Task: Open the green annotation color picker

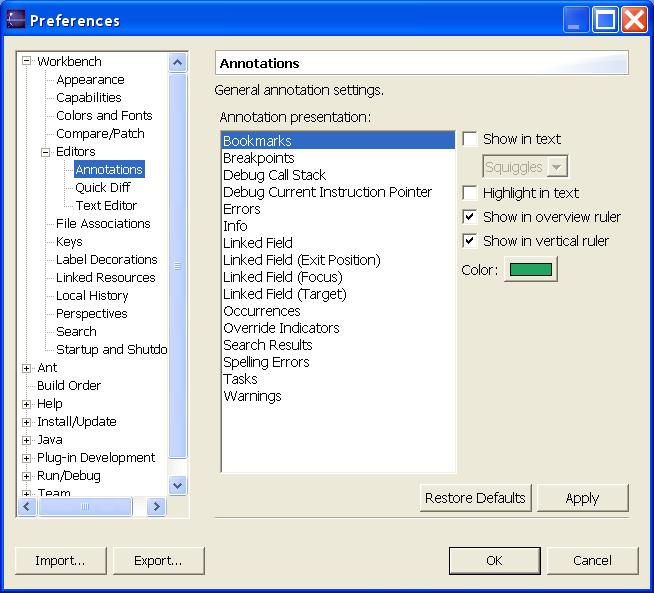Action: 530,270
